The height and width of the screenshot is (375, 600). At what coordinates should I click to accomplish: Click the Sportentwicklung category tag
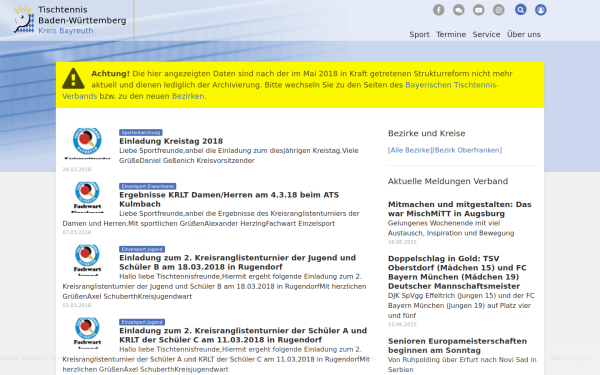click(141, 132)
